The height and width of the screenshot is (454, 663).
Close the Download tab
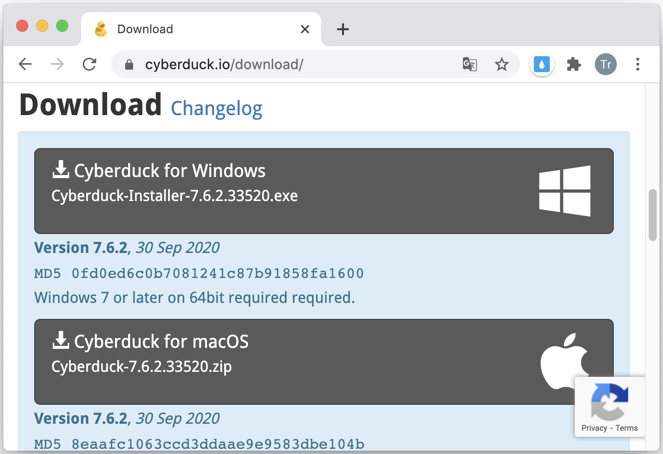coord(304,29)
